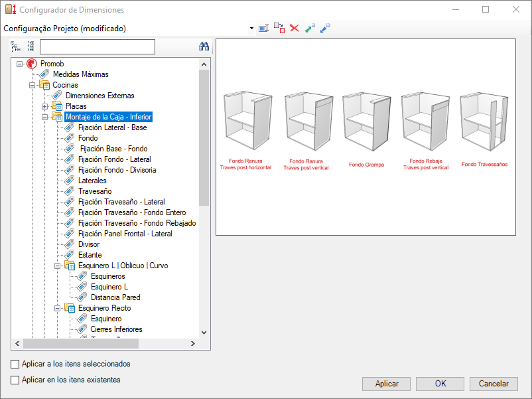Select the Divisor tree item
This screenshot has height=399, width=532.
tap(89, 244)
